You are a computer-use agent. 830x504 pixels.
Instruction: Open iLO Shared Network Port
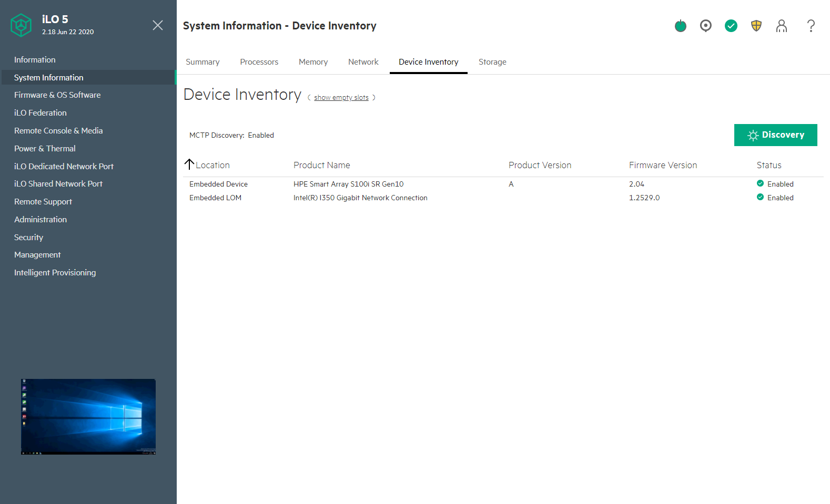pos(58,184)
